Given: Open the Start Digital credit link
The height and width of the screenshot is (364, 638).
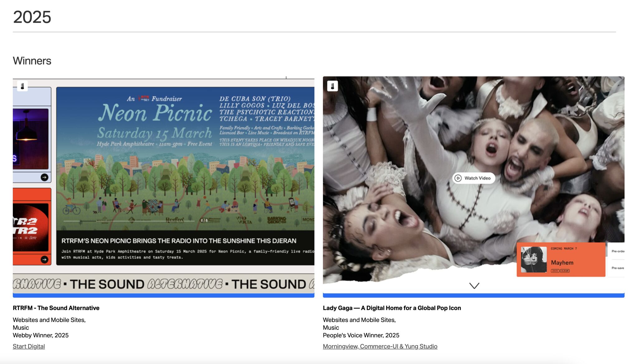Looking at the screenshot, I should 29,346.
